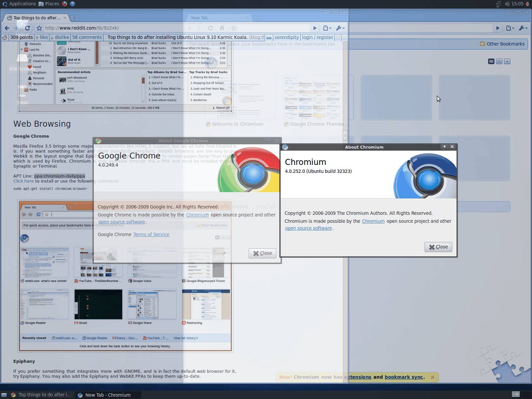Open the page menu in Chromium window

[x=510, y=28]
